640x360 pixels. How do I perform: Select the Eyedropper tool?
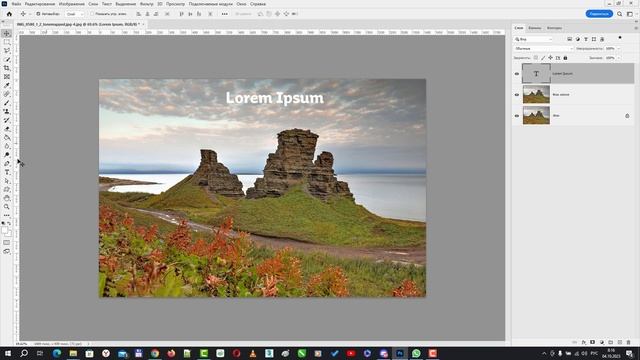tap(7, 85)
